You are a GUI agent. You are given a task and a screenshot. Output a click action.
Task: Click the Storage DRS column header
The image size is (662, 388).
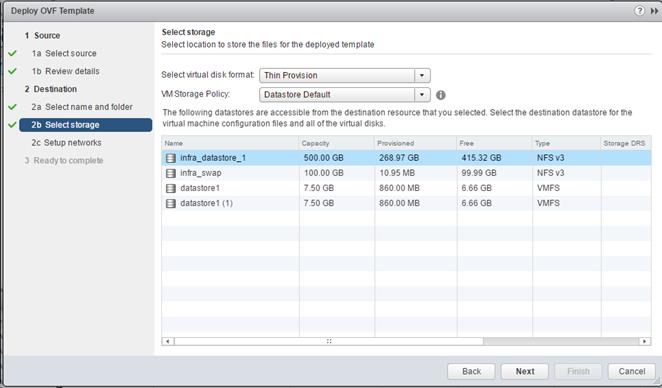626,143
